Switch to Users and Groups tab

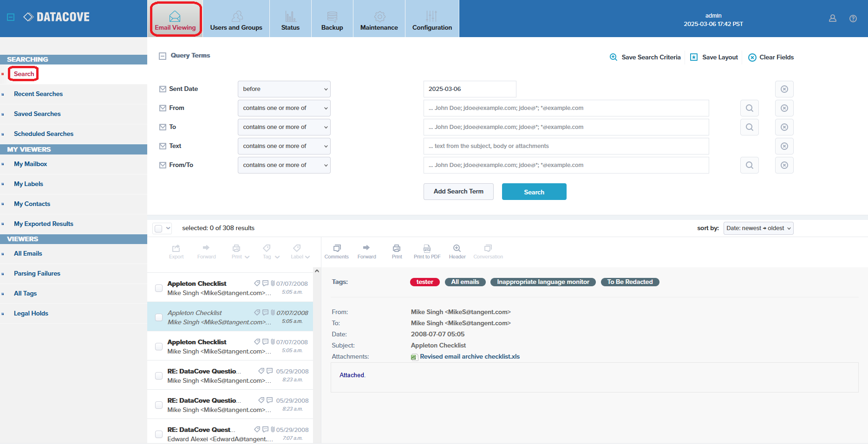point(236,19)
